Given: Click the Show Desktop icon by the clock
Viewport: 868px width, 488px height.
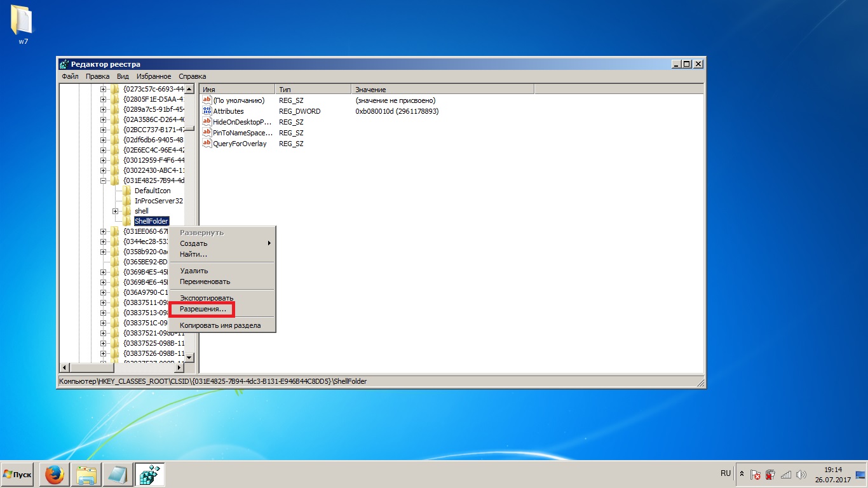Looking at the screenshot, I should (x=860, y=475).
